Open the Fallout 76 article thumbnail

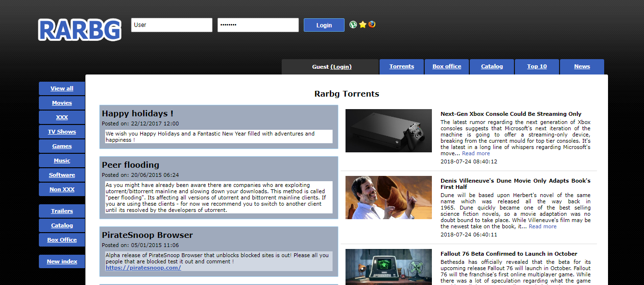pos(389,267)
